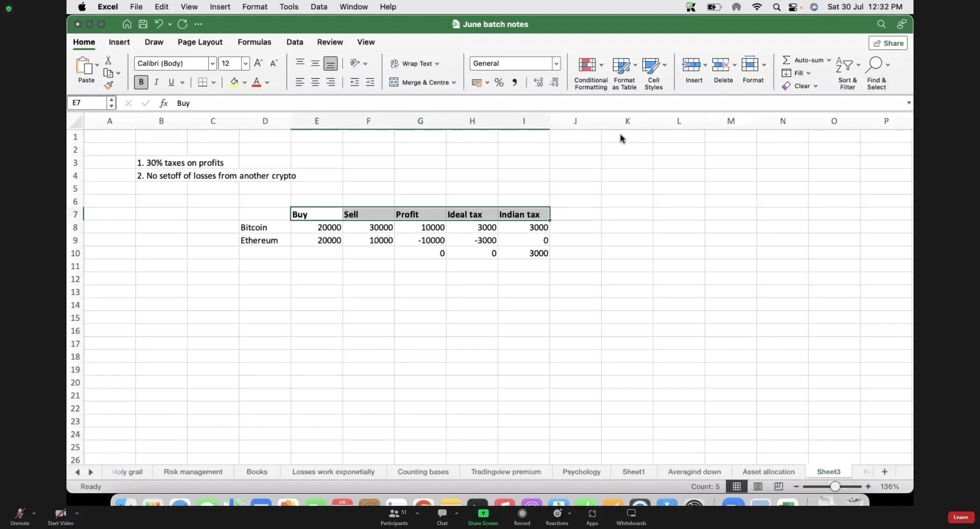Screen dimensions: 980x529
Task: Click the Save icon in title bar
Action: coord(143,24)
